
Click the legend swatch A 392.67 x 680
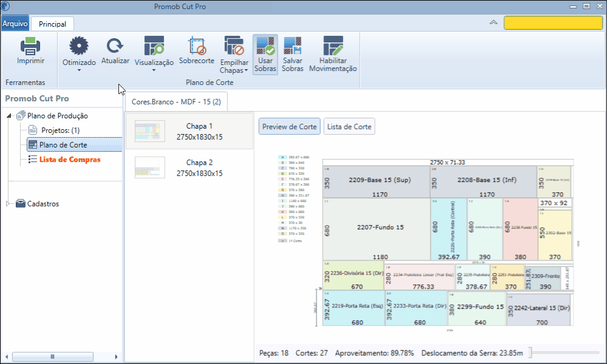click(x=282, y=157)
